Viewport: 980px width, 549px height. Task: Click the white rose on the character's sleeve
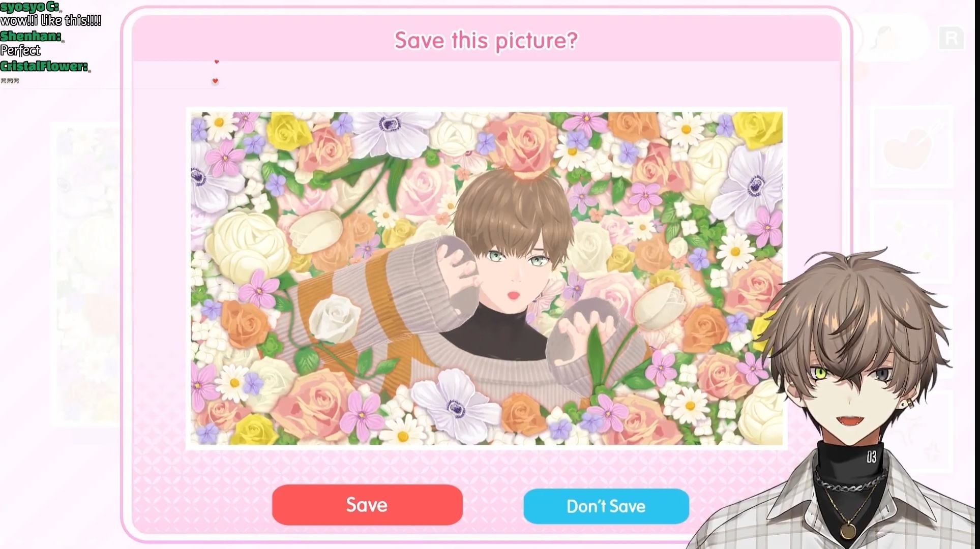[x=334, y=318]
